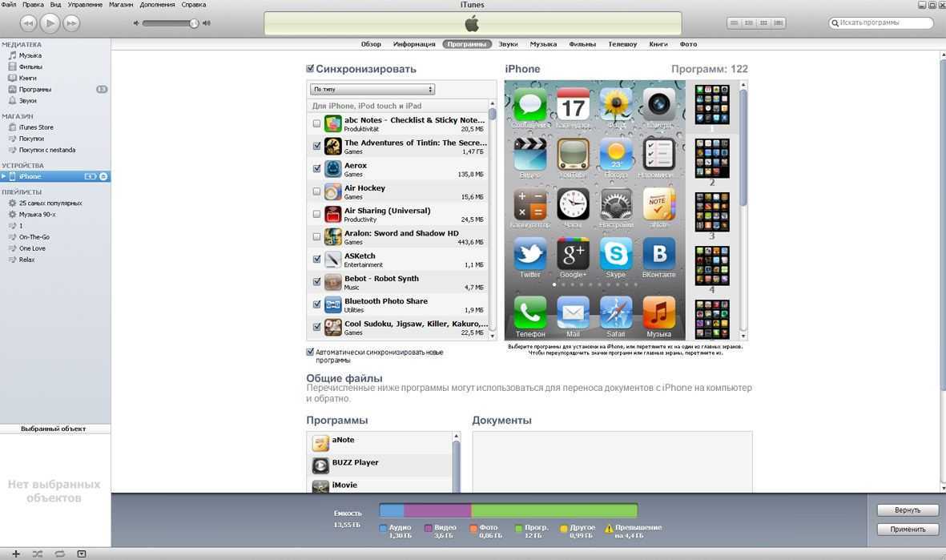Select BUZZ Player in file sharing list

click(380, 465)
